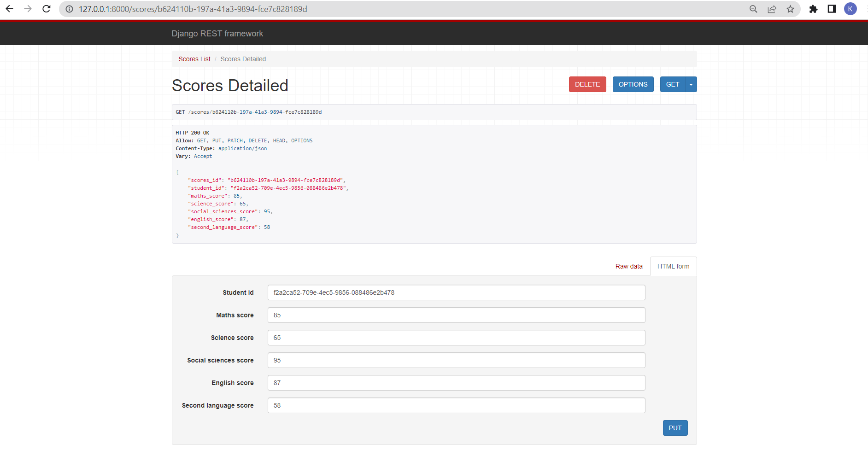Edit the Second language score field
This screenshot has height=450, width=868.
tap(456, 405)
